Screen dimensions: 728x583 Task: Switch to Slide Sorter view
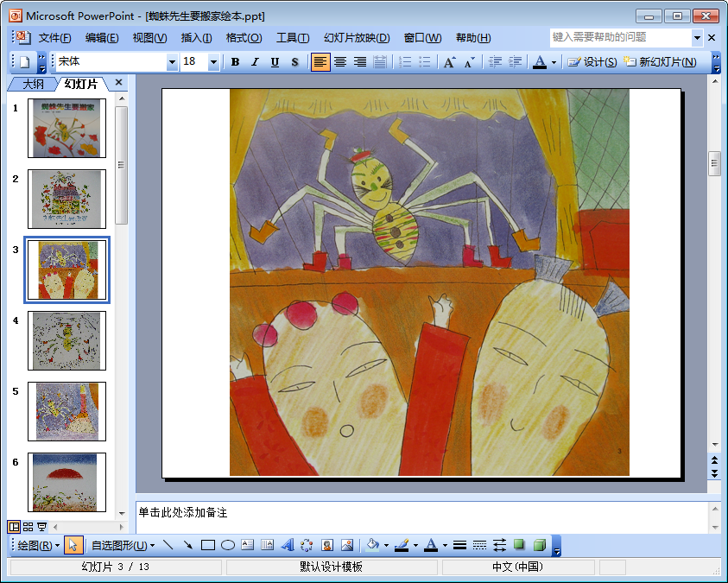[x=28, y=526]
